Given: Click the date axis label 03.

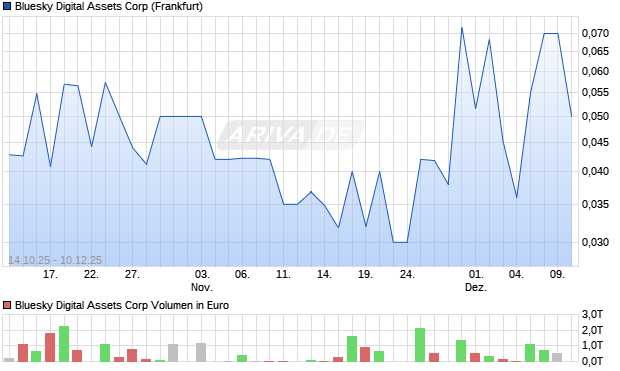Looking at the screenshot, I should pyautogui.click(x=202, y=274).
